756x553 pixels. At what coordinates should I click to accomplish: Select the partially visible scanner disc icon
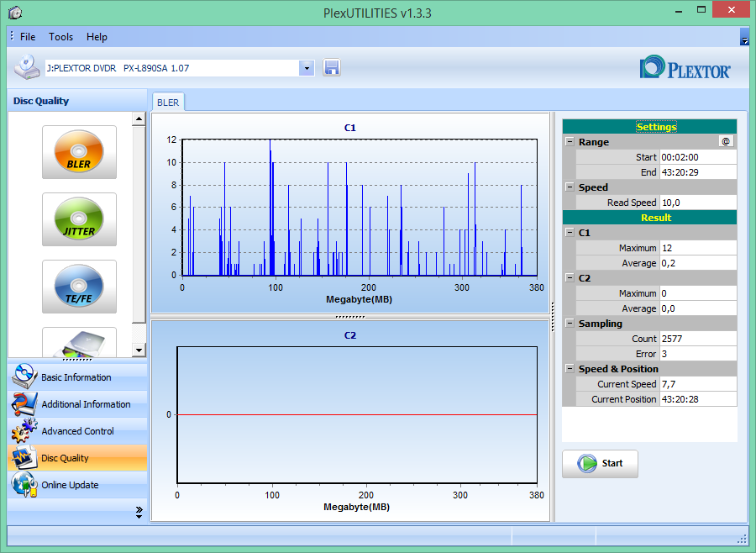[x=79, y=343]
